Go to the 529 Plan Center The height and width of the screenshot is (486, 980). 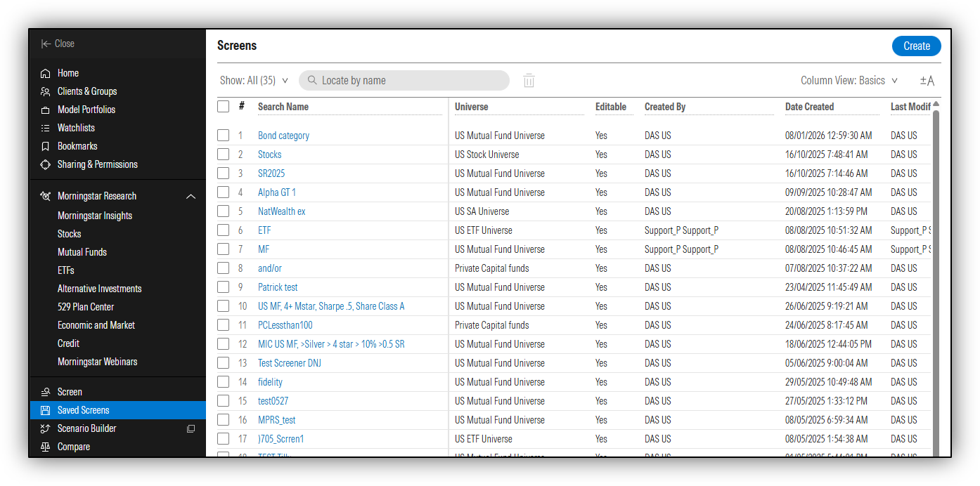tap(86, 307)
